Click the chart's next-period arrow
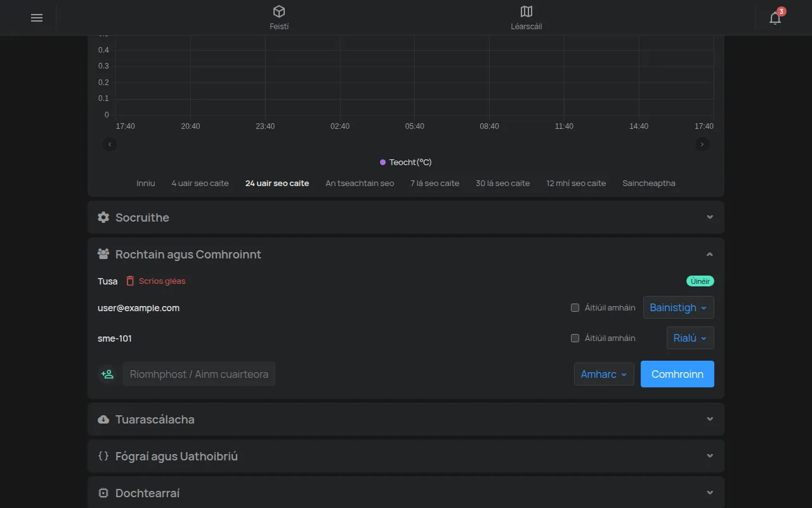 702,144
